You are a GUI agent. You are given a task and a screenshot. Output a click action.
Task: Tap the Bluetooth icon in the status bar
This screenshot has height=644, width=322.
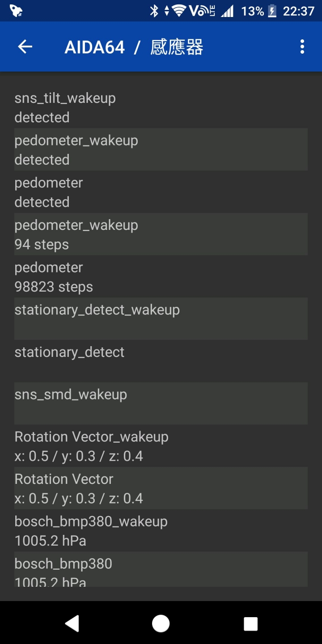154,11
